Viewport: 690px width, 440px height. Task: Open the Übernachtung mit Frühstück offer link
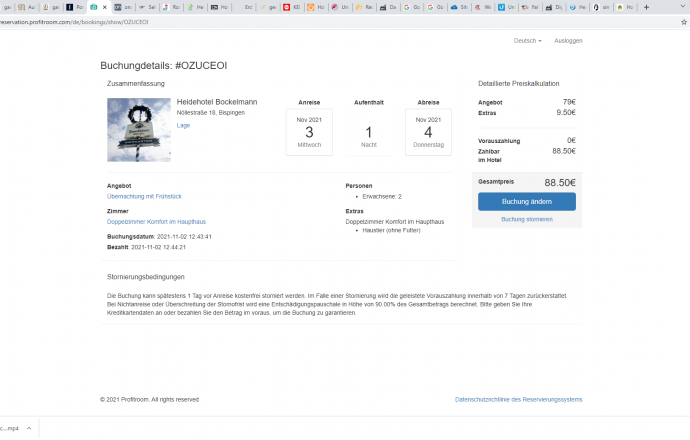click(144, 196)
